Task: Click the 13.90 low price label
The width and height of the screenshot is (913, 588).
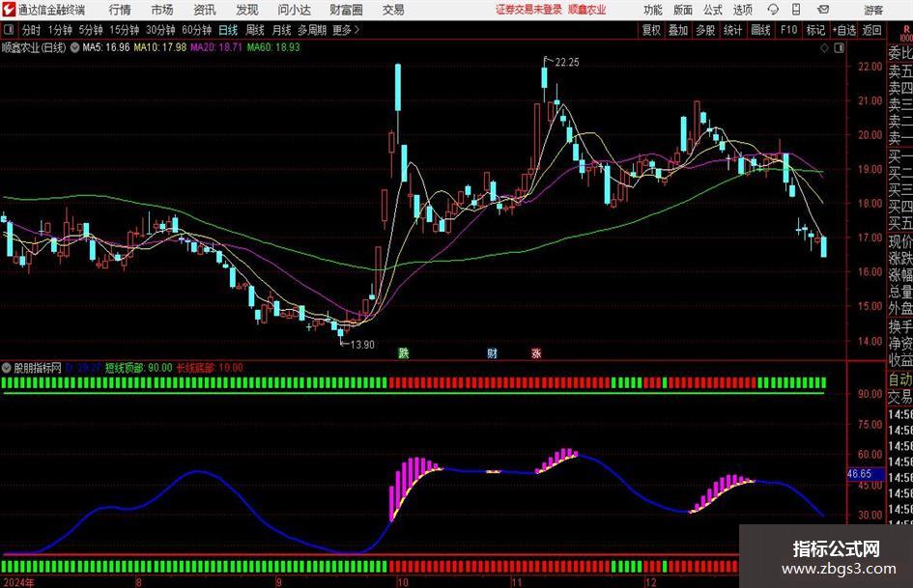Action: pos(362,345)
